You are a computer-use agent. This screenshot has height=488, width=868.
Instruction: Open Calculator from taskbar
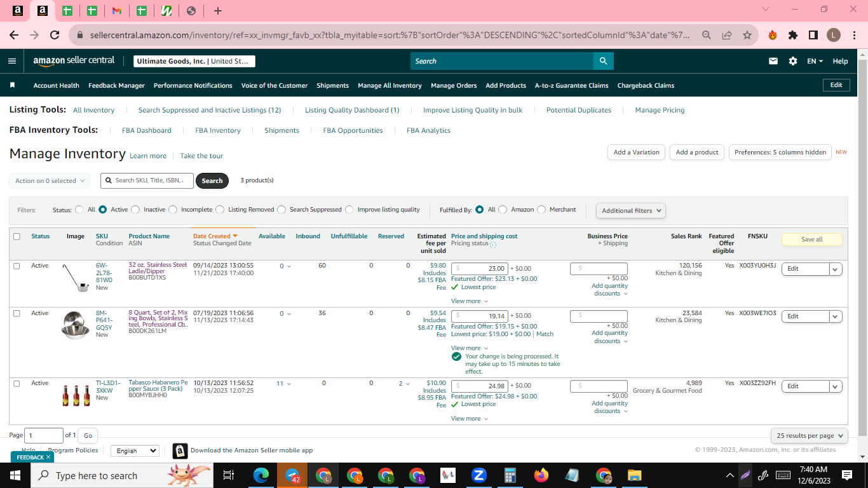pos(510,475)
